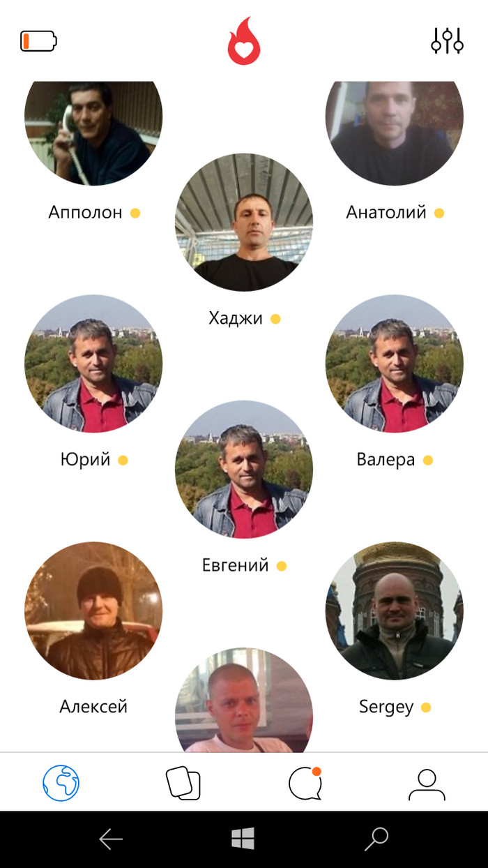The height and width of the screenshot is (868, 488).
Task: Open Алексей's photo with black hat
Action: (93, 611)
